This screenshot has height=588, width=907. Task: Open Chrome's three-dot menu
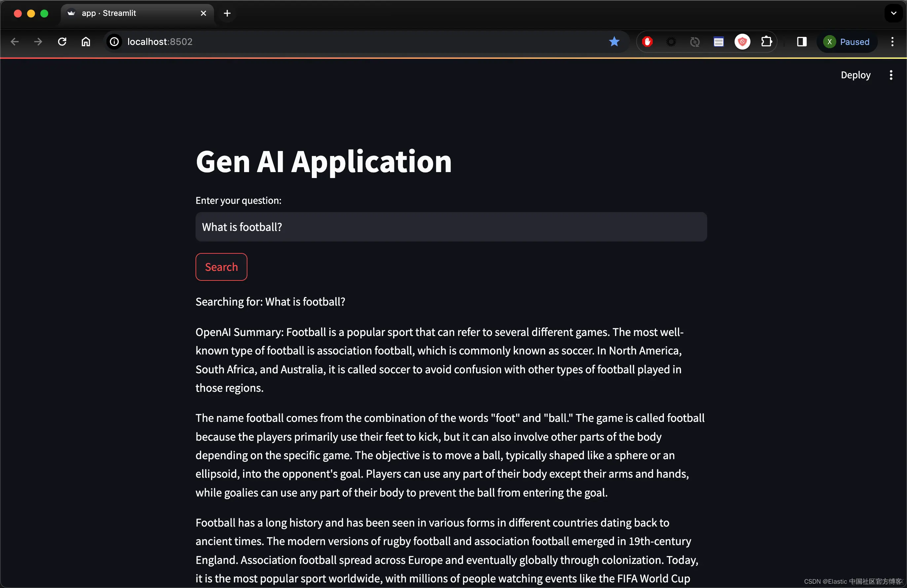(x=892, y=42)
